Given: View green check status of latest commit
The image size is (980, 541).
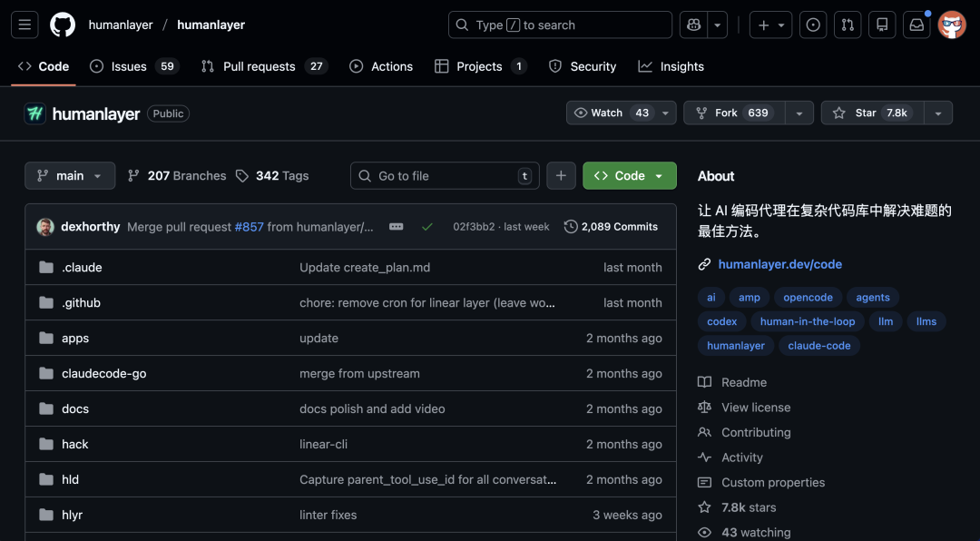Looking at the screenshot, I should (426, 227).
